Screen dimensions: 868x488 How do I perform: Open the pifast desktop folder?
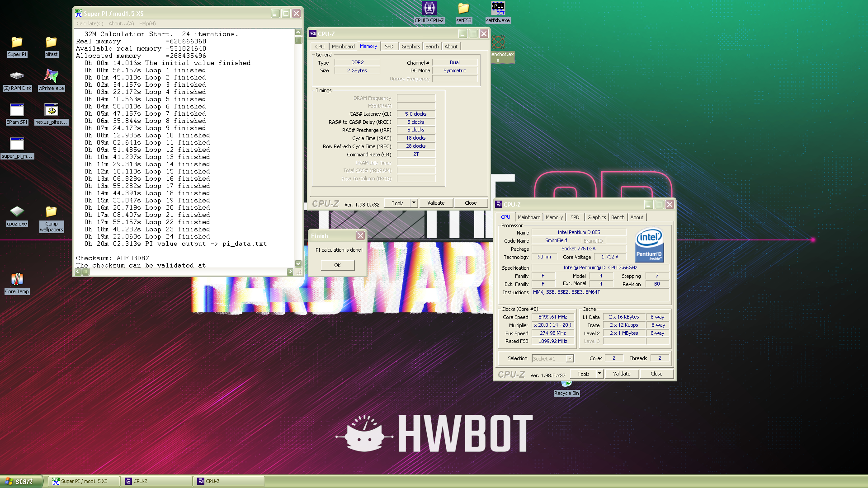pyautogui.click(x=51, y=47)
